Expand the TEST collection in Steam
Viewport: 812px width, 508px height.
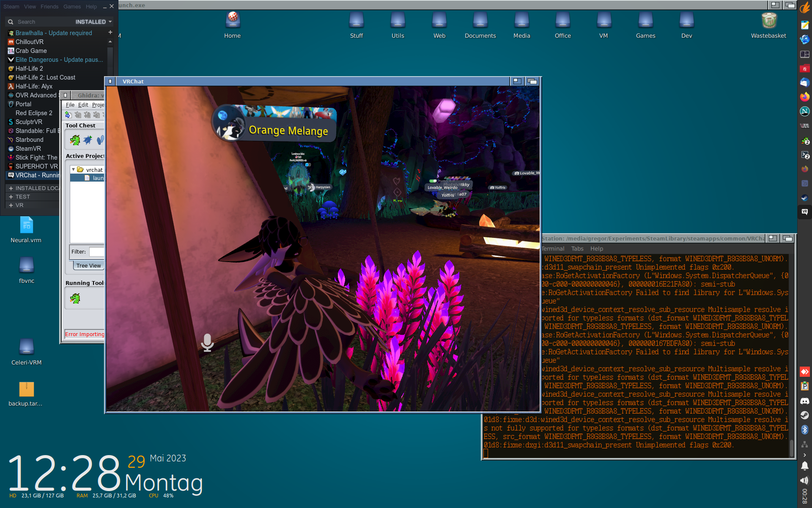(11, 197)
